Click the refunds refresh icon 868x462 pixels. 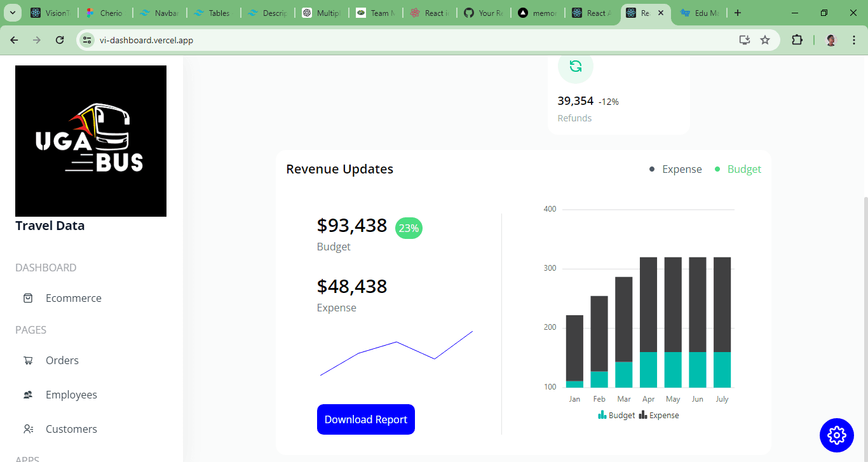click(x=575, y=66)
